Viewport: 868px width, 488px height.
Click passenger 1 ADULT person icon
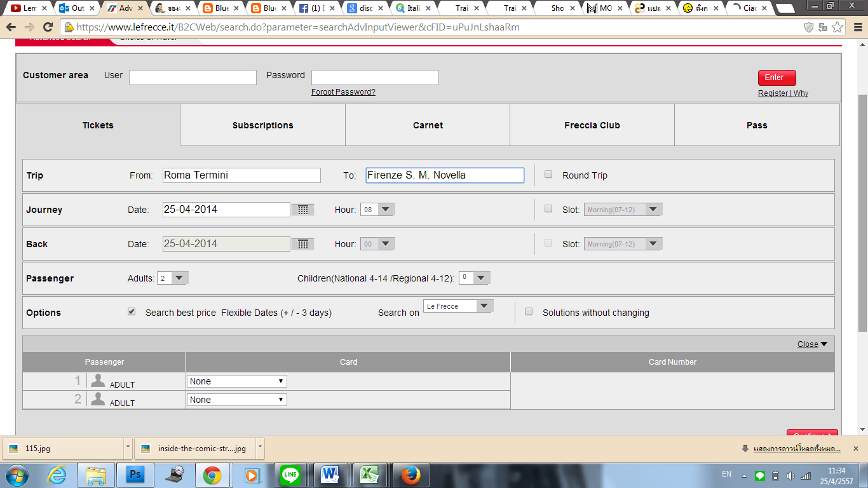98,381
